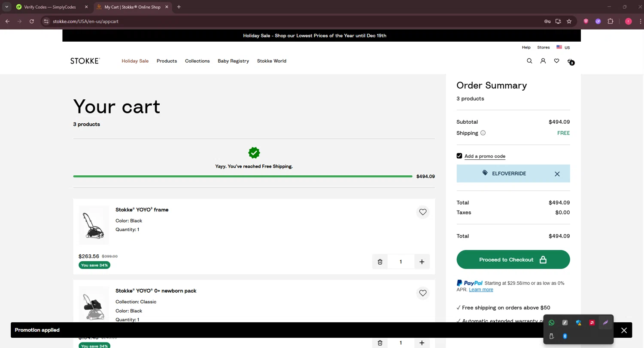Click the 'Add a promo code' label link
Screen dimensions: 644x348
tap(485, 156)
